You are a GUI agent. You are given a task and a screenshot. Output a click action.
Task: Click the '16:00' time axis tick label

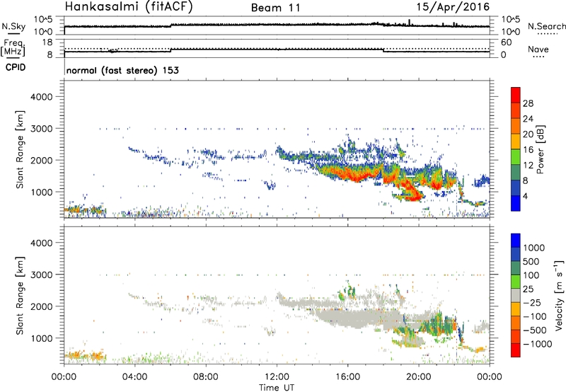347,377
